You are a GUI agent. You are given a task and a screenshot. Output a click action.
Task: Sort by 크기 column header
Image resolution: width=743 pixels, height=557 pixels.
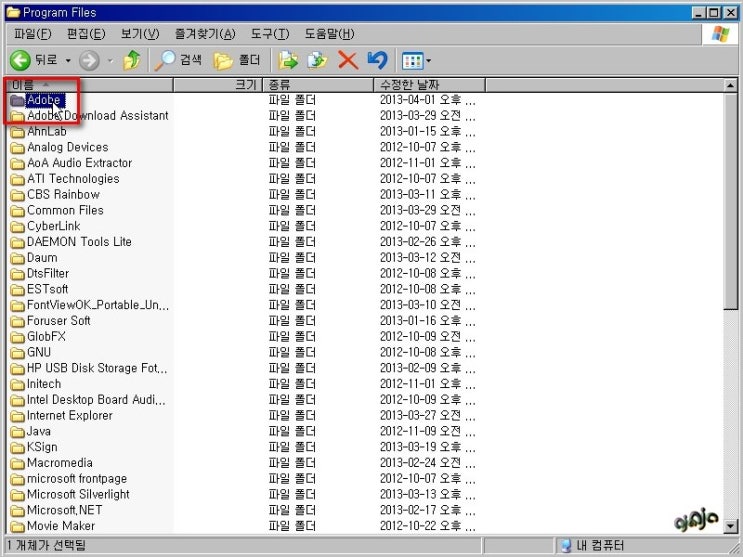tap(218, 85)
